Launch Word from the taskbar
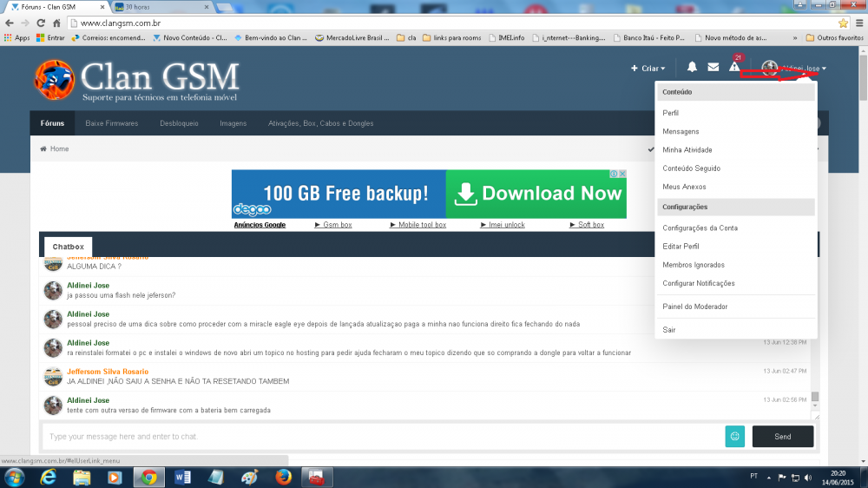The height and width of the screenshot is (488, 868). (x=182, y=477)
